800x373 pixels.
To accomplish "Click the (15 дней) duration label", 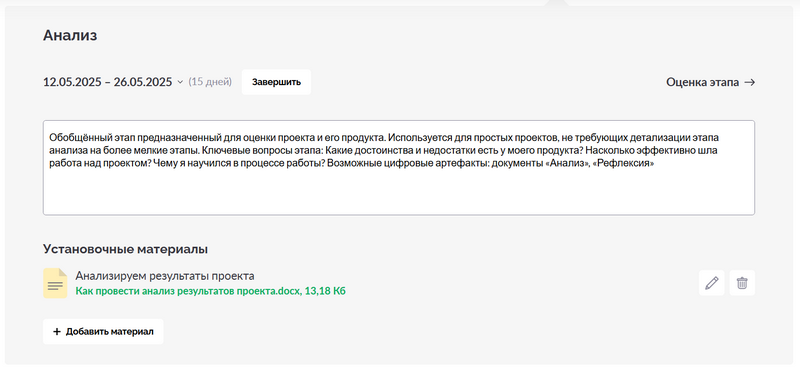I will click(x=210, y=82).
